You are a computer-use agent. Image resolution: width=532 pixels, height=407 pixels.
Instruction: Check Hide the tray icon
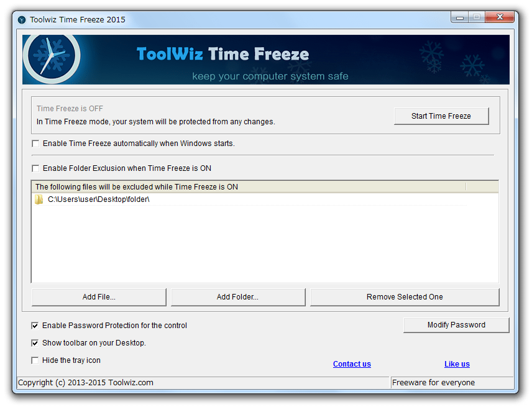tap(35, 360)
